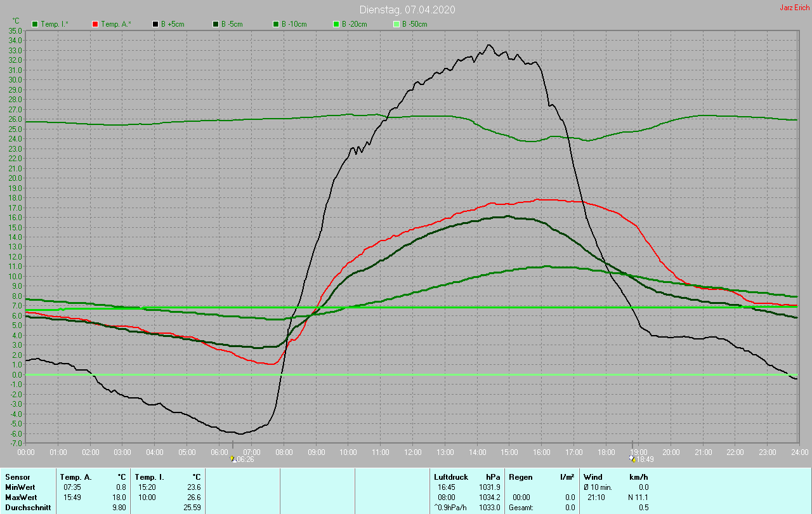Click the 'MinWert' row label
This screenshot has width=812, height=514.
coord(19,487)
